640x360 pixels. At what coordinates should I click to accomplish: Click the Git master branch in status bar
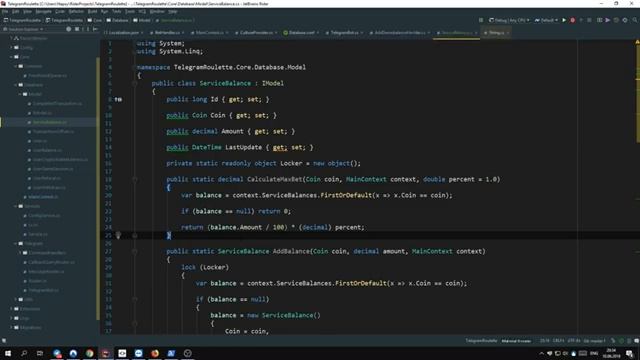tap(594, 340)
